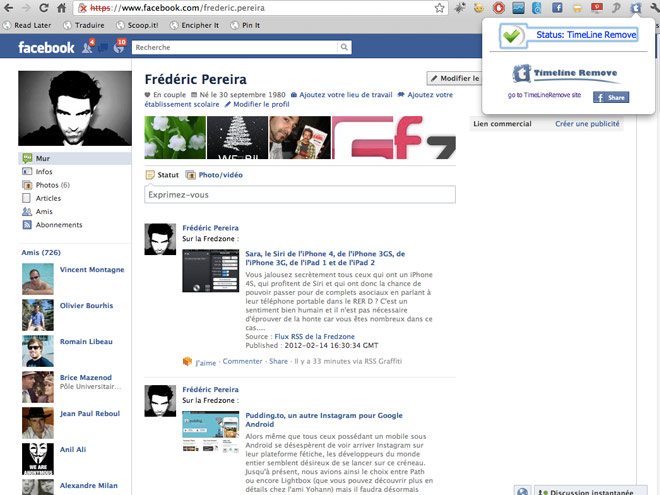660x495 pixels.
Task: Click the orange J'aime icon on first post
Action: (187, 361)
